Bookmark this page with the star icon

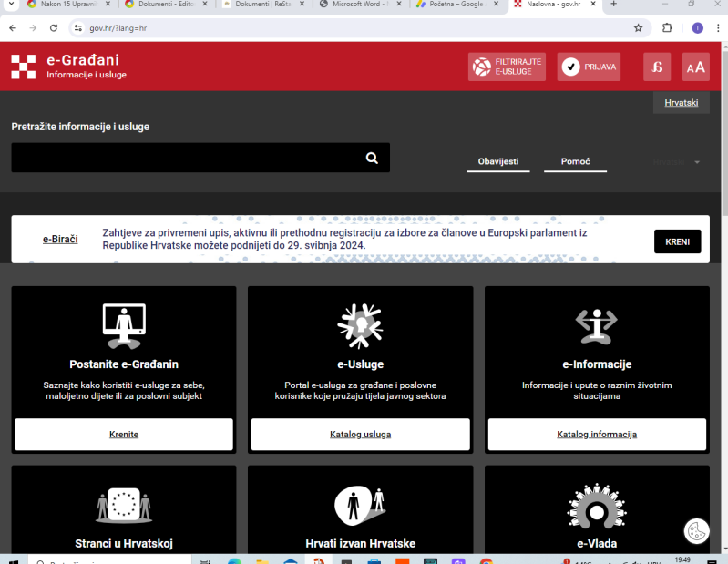tap(639, 28)
